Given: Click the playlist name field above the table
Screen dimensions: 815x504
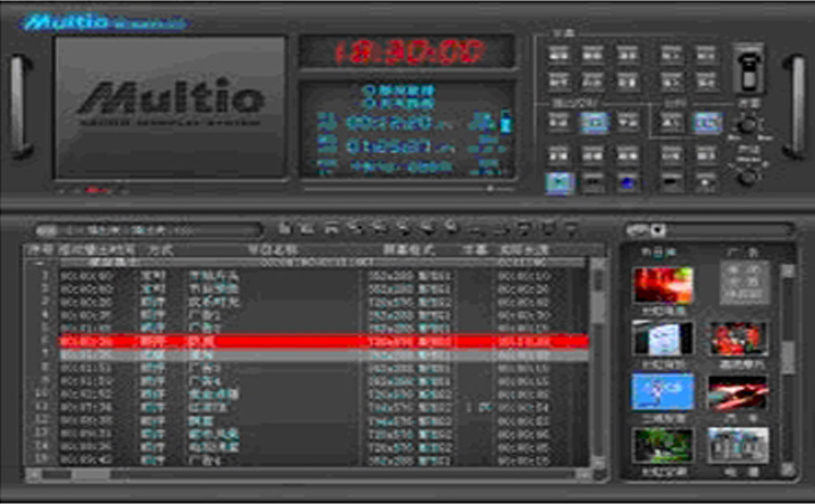Looking at the screenshot, I should 149,229.
